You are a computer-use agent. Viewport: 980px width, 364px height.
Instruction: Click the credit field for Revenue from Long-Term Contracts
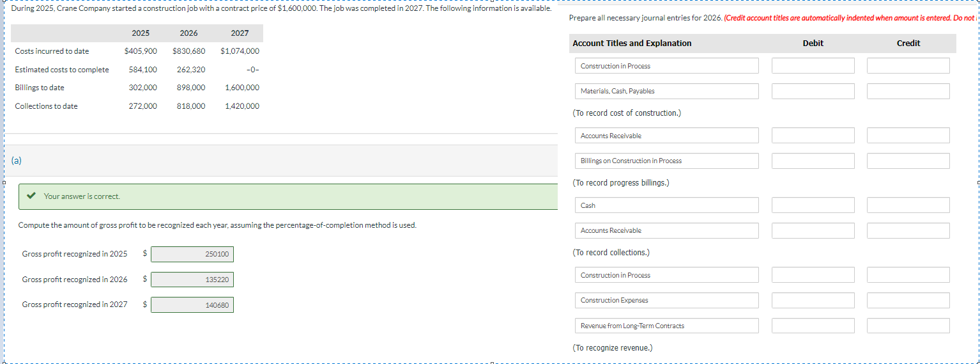(908, 326)
